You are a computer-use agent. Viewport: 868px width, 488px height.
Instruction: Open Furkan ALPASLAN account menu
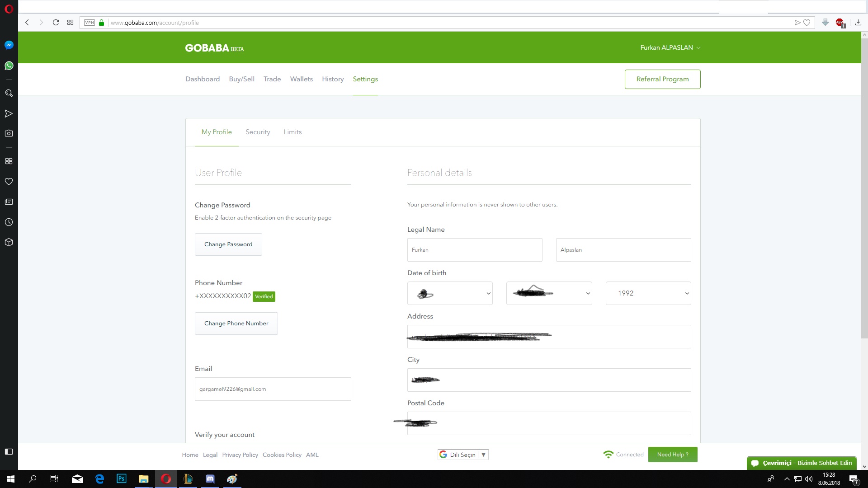(670, 47)
